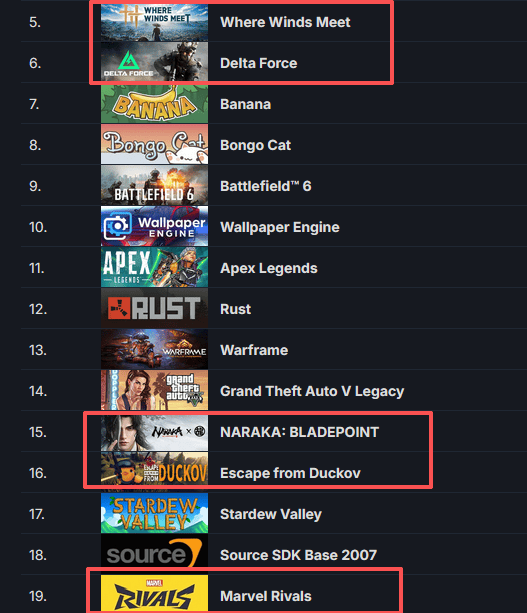This screenshot has height=613, width=527.
Task: Open the Where Winds Meet game thumbnail
Action: tap(154, 22)
